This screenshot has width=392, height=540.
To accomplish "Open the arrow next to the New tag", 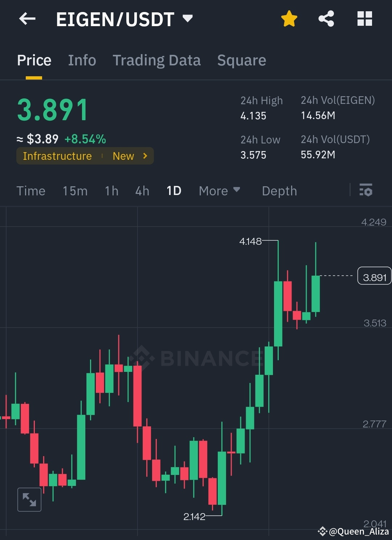I will click(x=144, y=156).
